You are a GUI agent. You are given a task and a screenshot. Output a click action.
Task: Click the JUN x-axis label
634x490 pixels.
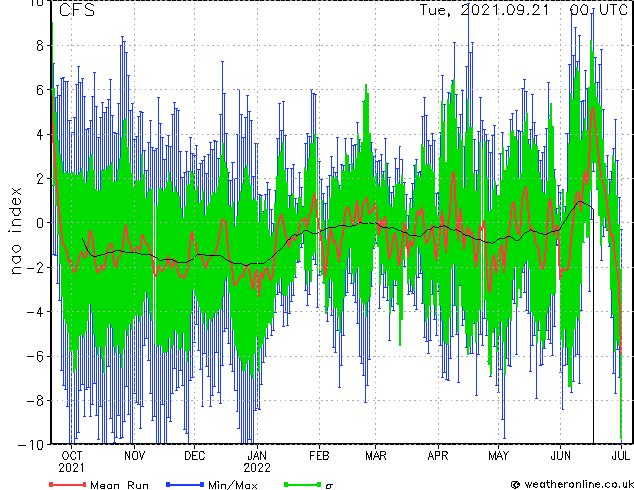point(560,456)
